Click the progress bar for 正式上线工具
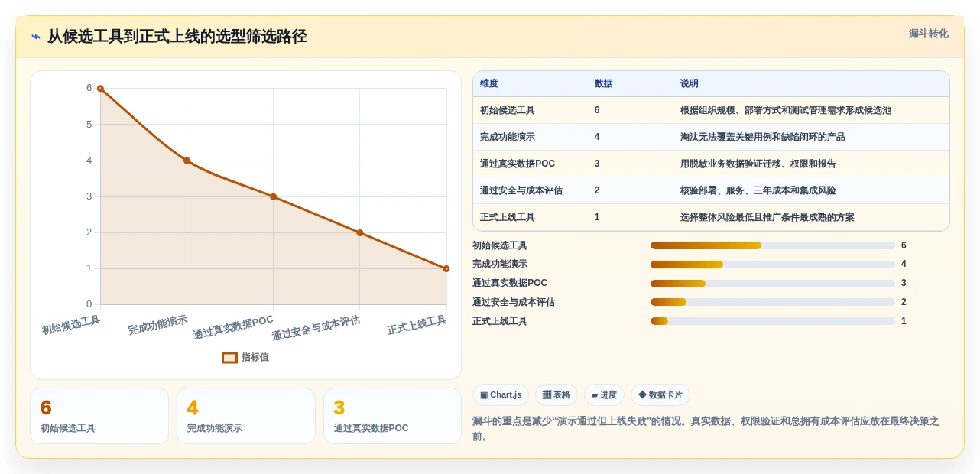This screenshot has width=980, height=474. tap(773, 321)
